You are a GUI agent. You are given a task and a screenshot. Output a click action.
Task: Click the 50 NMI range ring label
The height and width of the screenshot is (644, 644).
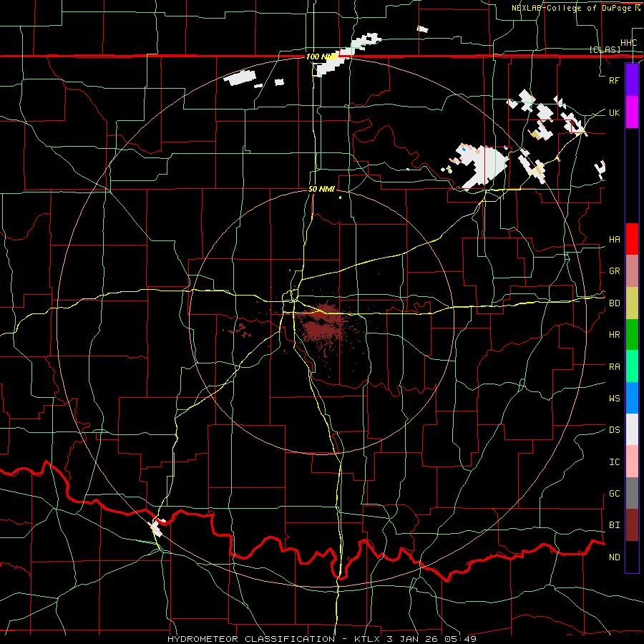321,189
